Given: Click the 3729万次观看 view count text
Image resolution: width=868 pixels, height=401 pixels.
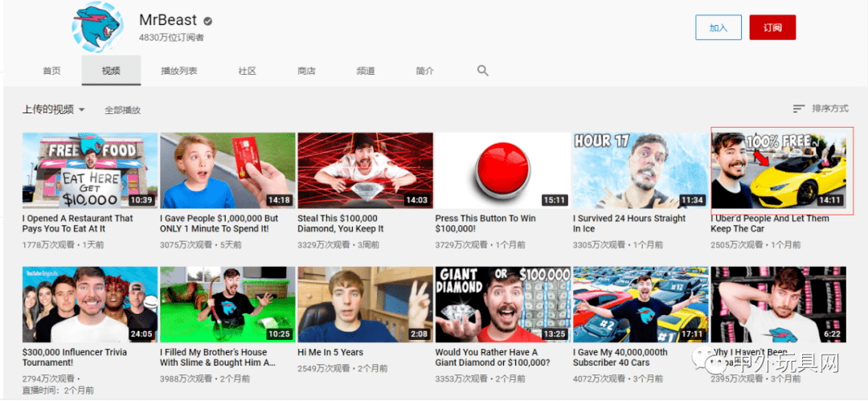Looking at the screenshot, I should click(461, 245).
